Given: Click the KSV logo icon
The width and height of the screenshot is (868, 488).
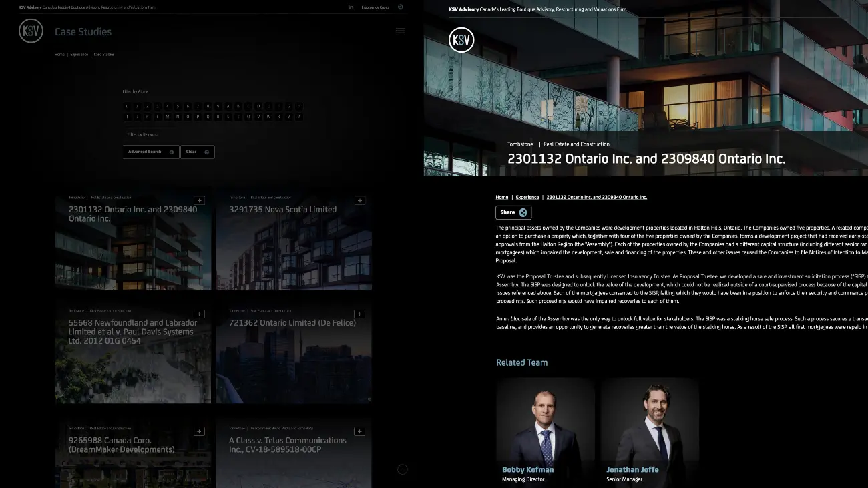Looking at the screenshot, I should [x=31, y=31].
